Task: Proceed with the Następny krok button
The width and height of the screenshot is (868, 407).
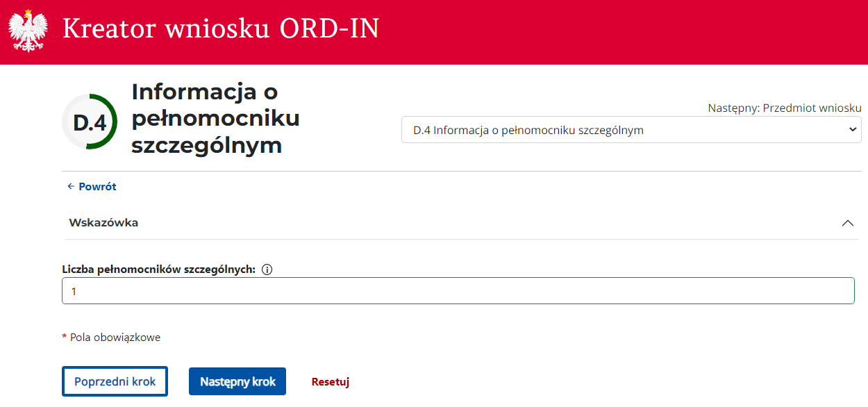Action: point(237,382)
